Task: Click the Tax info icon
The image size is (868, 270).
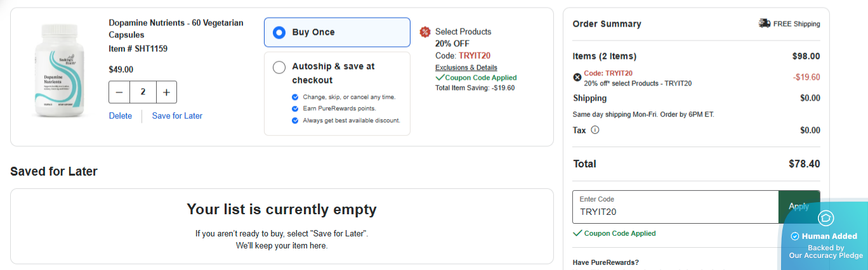Action: [x=595, y=130]
